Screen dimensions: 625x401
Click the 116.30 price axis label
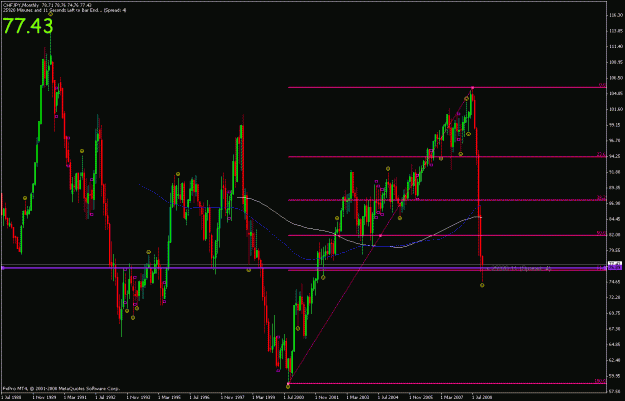click(616, 15)
